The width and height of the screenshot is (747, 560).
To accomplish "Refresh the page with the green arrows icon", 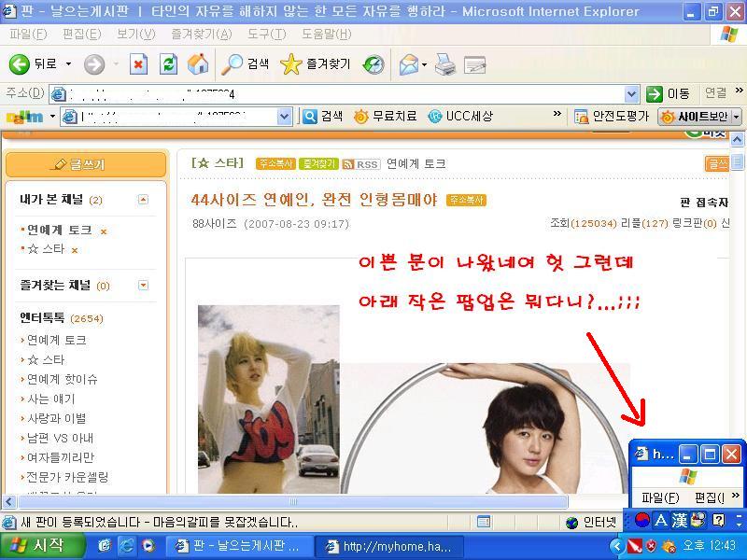I will click(168, 64).
